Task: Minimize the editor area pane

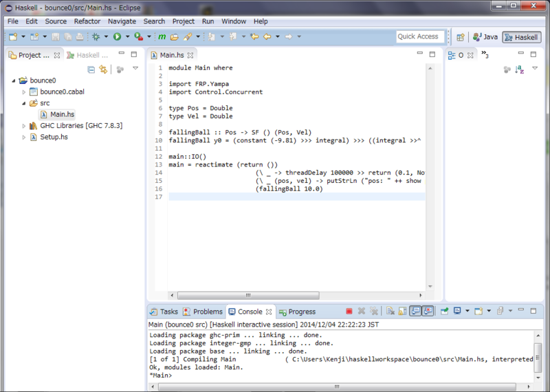Action: click(419, 54)
